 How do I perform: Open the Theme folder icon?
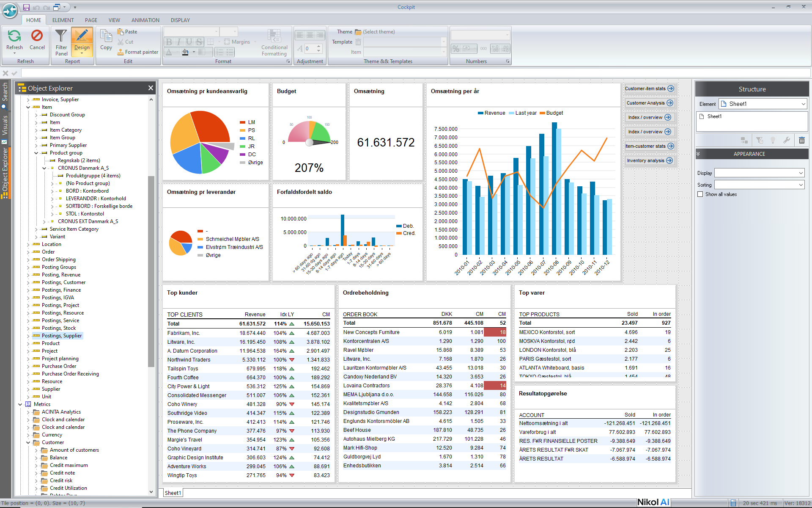pos(358,32)
